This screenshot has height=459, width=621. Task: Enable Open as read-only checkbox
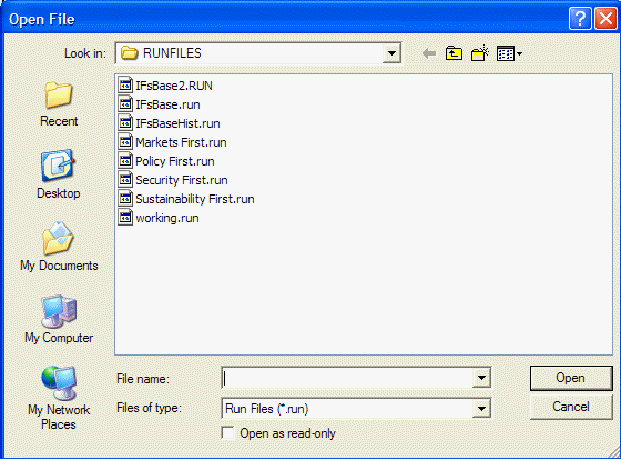point(228,433)
